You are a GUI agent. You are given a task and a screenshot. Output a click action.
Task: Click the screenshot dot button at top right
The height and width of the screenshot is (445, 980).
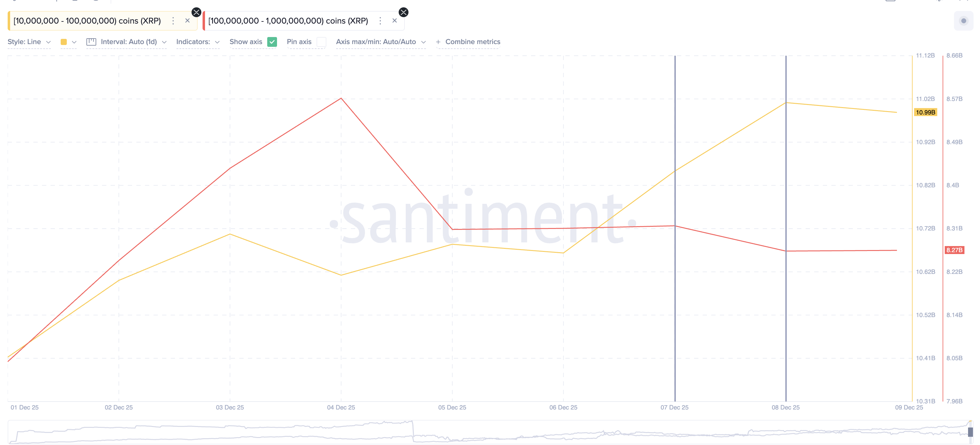[x=964, y=21]
